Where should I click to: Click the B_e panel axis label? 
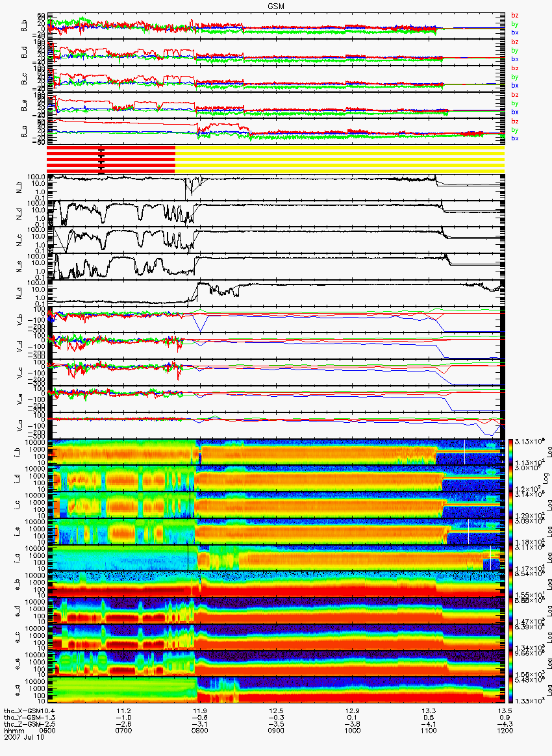[23, 106]
